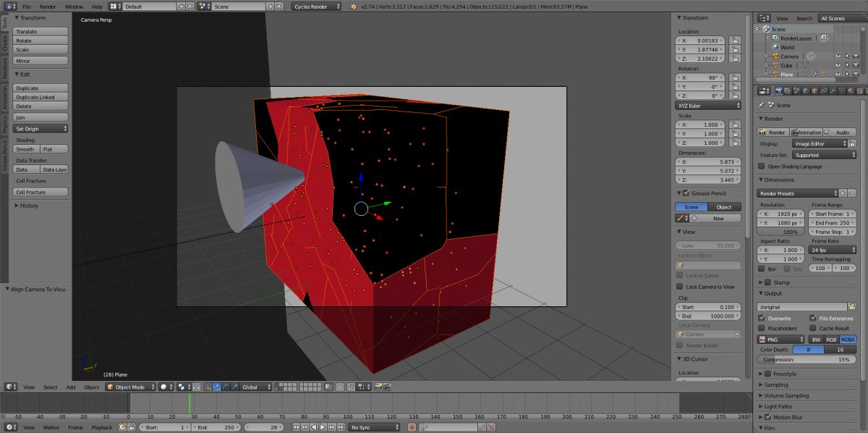868x433 pixels.
Task: Enable Lock Camera to View checkbox
Action: 680,287
